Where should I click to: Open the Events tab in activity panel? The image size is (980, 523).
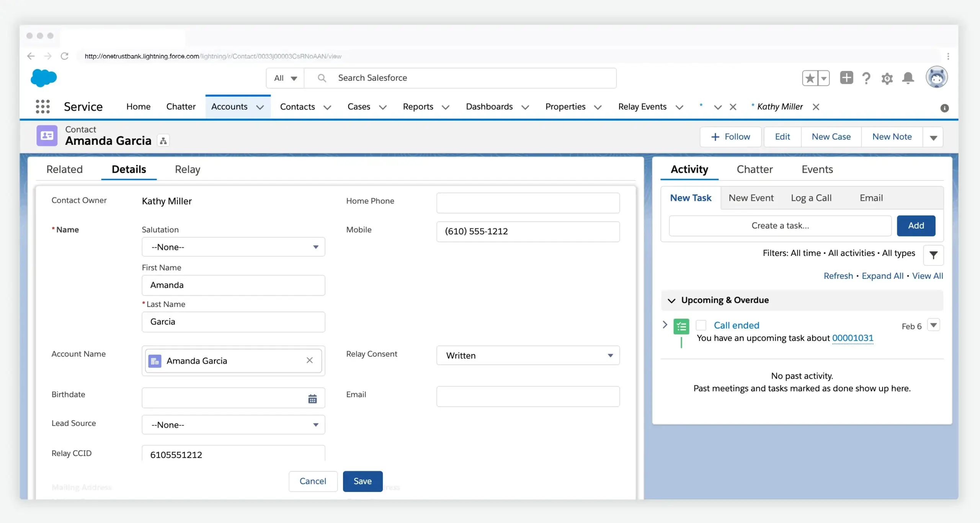817,169
